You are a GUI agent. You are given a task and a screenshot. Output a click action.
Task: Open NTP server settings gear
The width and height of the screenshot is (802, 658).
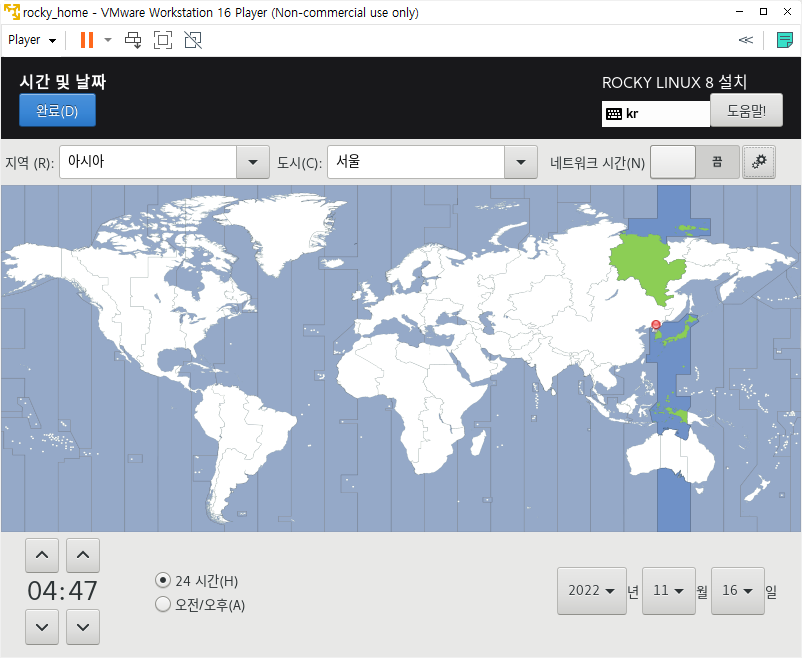point(759,162)
